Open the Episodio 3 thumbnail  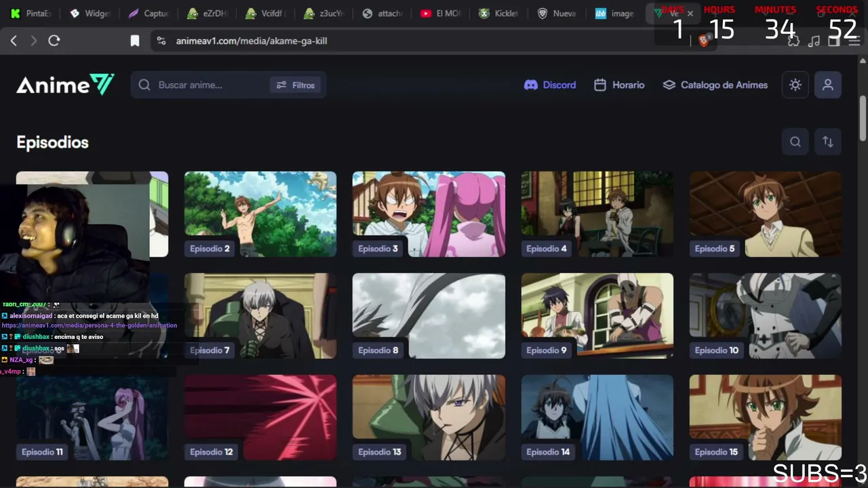[429, 214]
